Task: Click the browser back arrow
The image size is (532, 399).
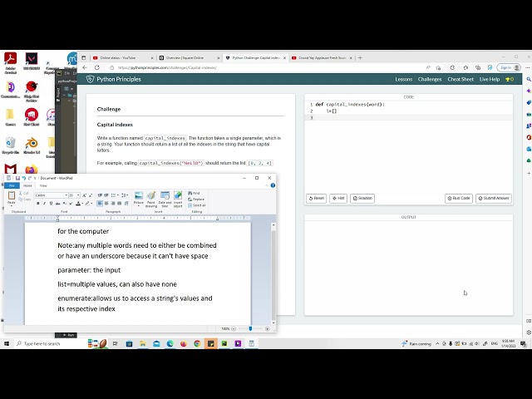Action: point(85,67)
